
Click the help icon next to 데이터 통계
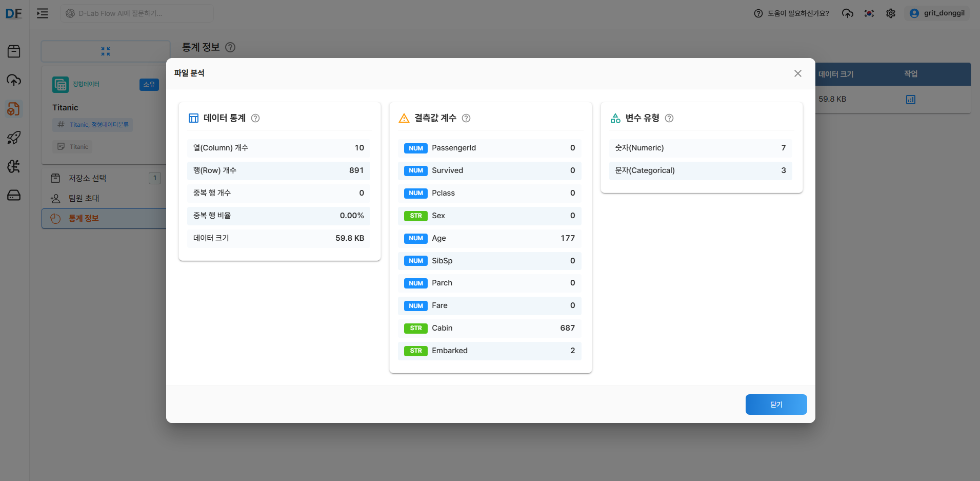click(255, 118)
